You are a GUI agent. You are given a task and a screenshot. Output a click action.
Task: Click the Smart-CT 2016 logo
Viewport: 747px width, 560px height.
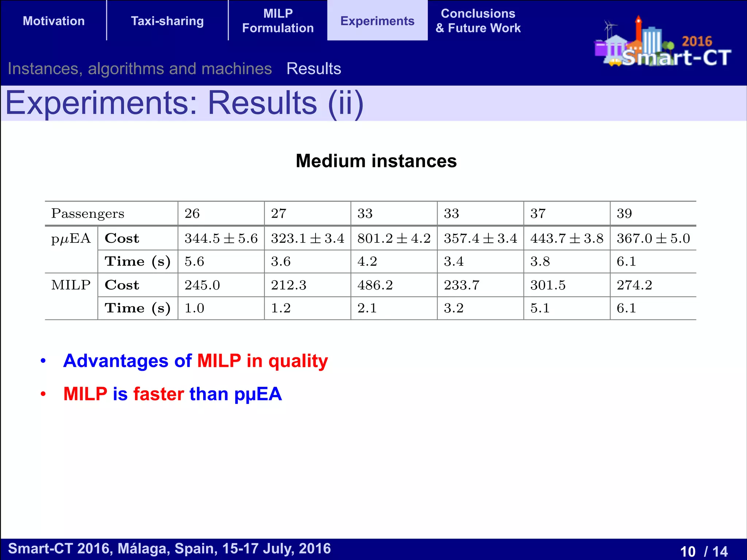(x=663, y=42)
